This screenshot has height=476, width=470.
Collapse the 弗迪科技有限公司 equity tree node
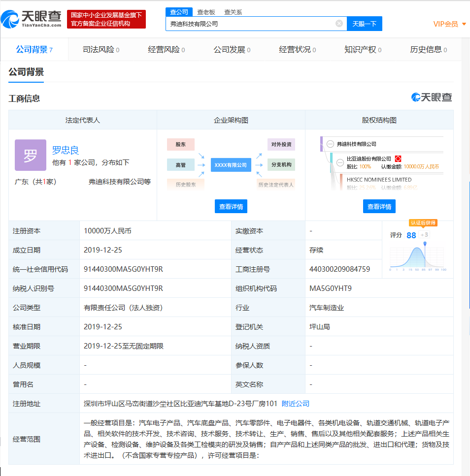[x=330, y=144]
